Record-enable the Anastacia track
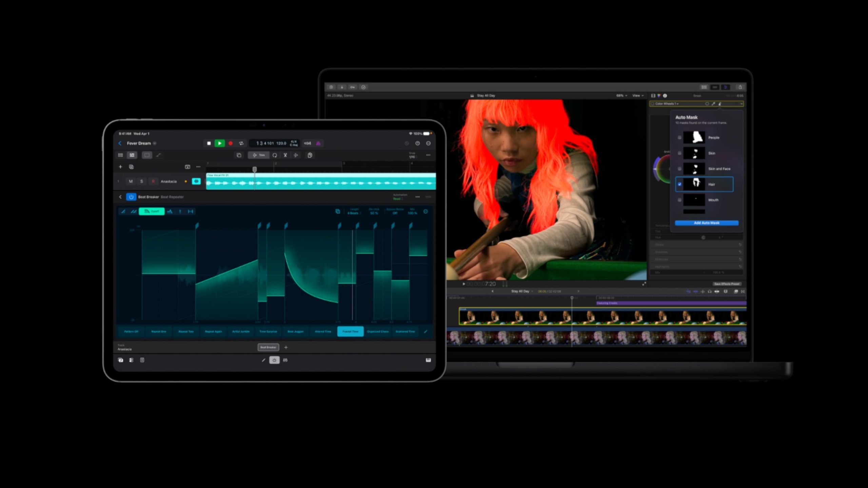The width and height of the screenshot is (868, 488). (153, 181)
